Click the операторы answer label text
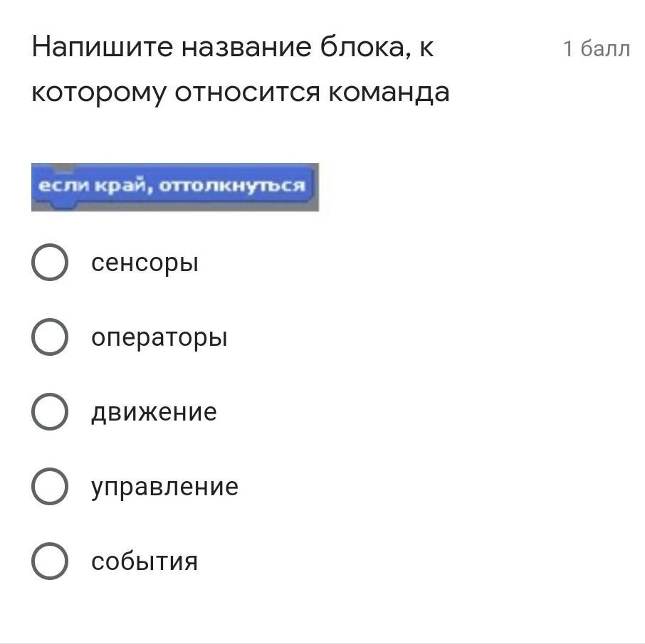The image size is (645, 644). 159,339
